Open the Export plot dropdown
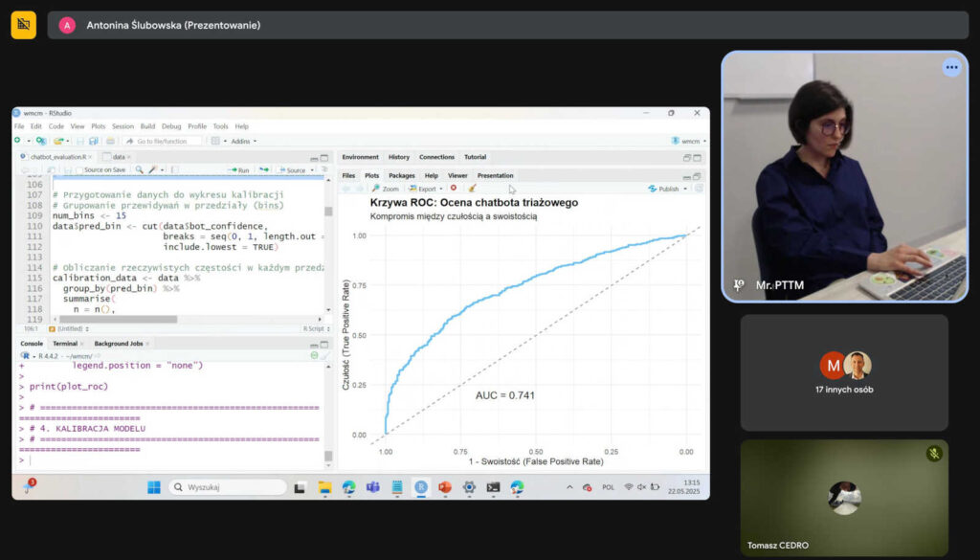This screenshot has width=980, height=560. pyautogui.click(x=426, y=189)
